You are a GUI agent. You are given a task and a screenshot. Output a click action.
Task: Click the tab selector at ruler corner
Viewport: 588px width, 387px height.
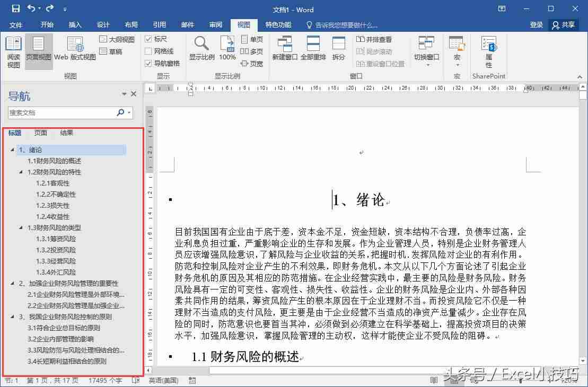(x=151, y=89)
